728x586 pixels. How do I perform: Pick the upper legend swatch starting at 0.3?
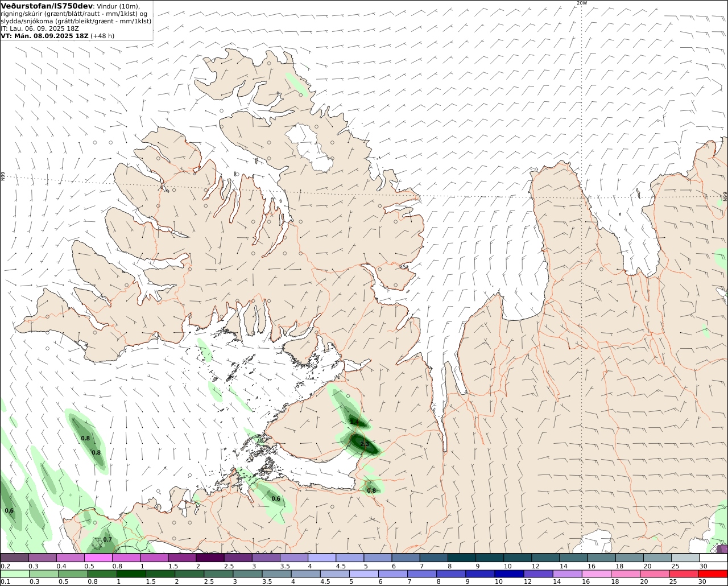pyautogui.click(x=42, y=558)
